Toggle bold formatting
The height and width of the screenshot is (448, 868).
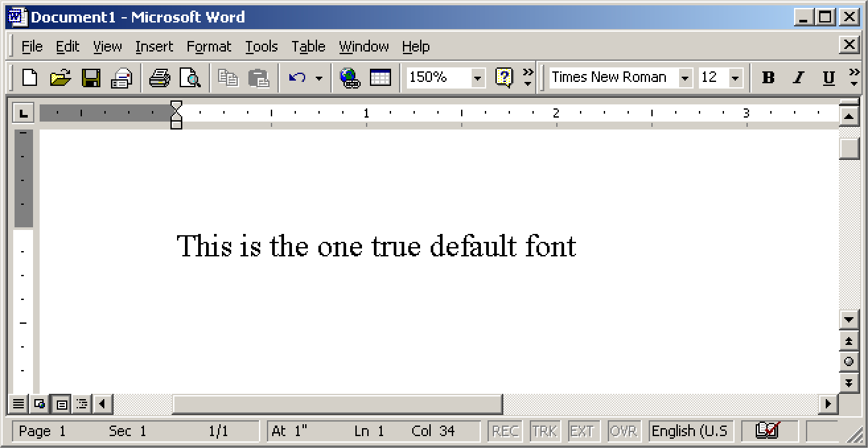pos(768,78)
